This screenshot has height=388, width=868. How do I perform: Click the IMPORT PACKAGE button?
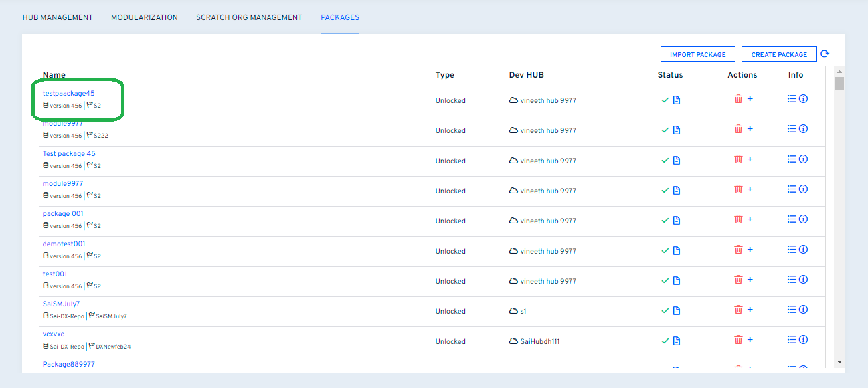click(x=697, y=54)
